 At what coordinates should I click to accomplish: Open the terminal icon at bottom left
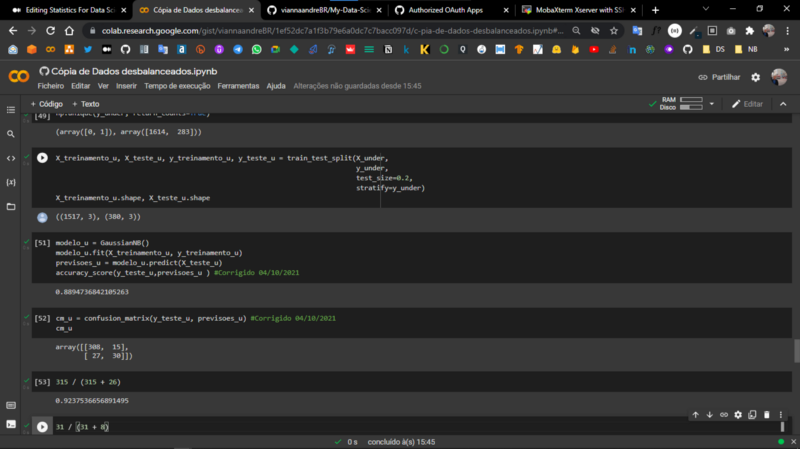coord(11,424)
